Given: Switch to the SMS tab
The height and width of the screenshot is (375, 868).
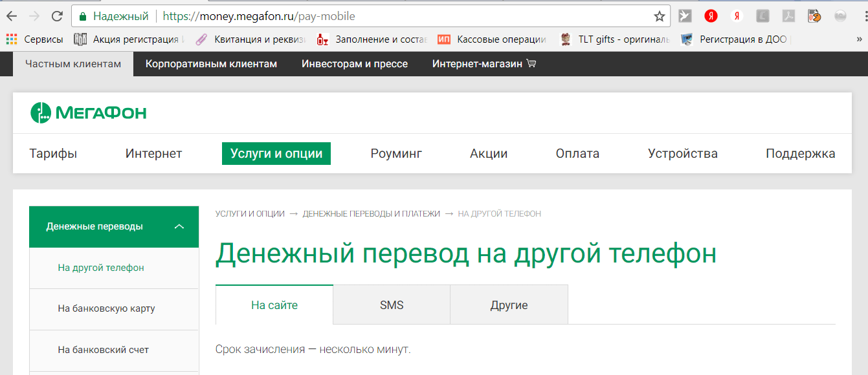Looking at the screenshot, I should click(392, 305).
